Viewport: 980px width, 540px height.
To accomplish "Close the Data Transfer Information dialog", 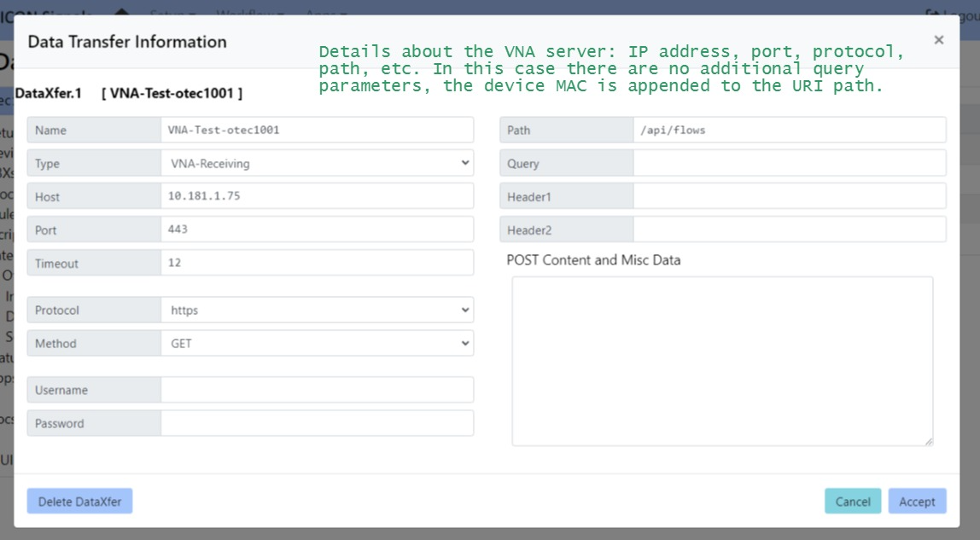I will (938, 40).
